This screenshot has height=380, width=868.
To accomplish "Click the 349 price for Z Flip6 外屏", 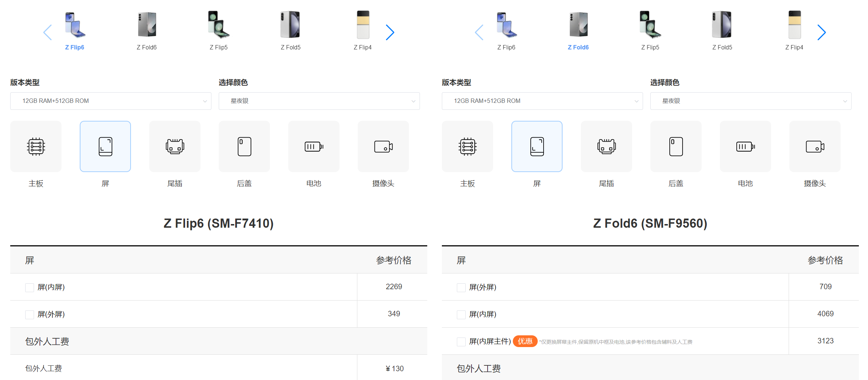I will click(394, 314).
